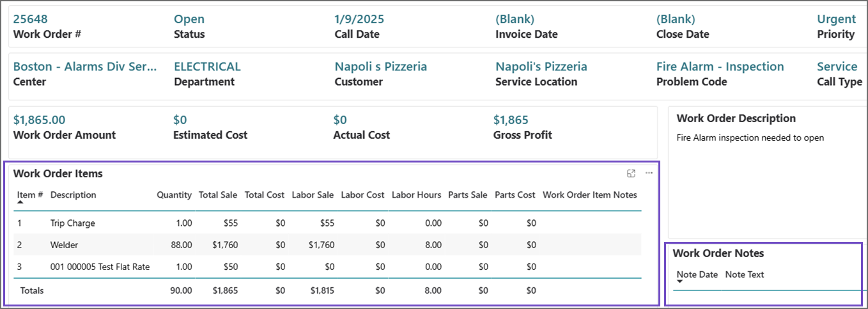Image resolution: width=868 pixels, height=309 pixels.
Task: Click the Fire Alarm - Inspection problem code
Action: 720,67
